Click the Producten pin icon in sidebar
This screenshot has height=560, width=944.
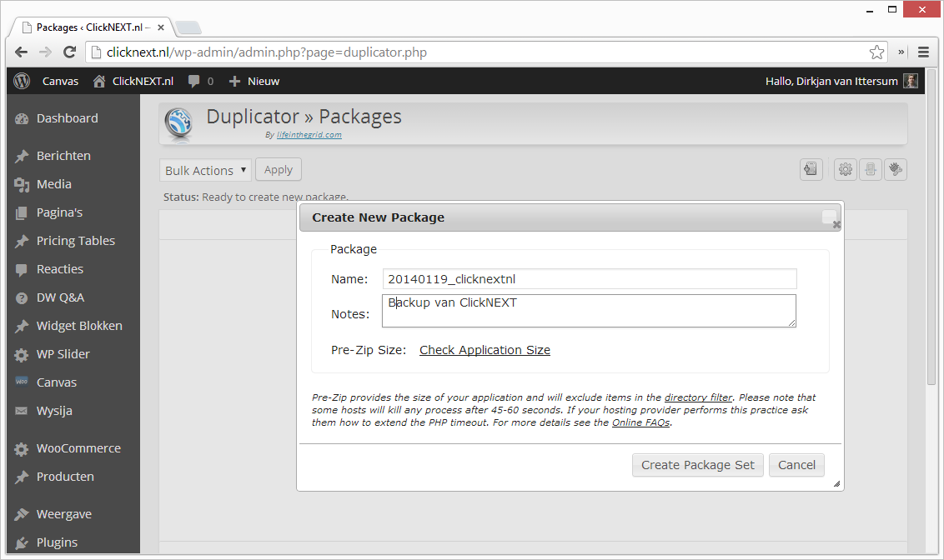click(22, 477)
